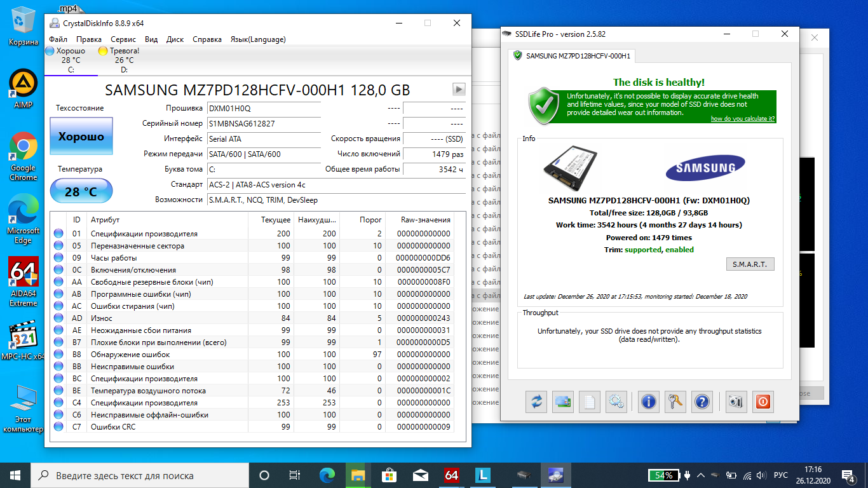
Task: Open the notification center icon
Action: point(848,475)
